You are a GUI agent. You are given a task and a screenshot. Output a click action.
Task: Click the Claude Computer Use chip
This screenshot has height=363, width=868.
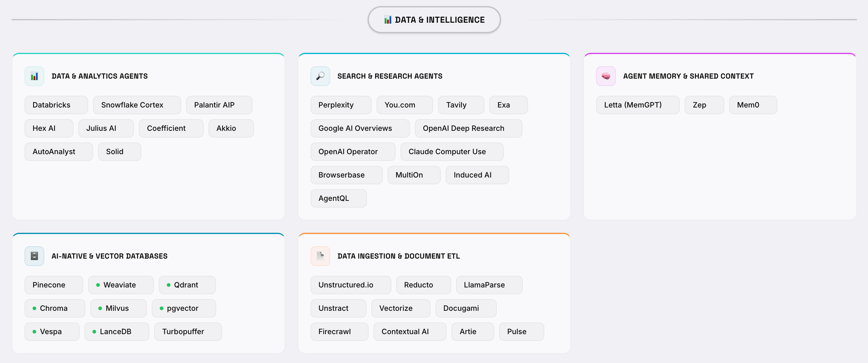[x=452, y=151]
